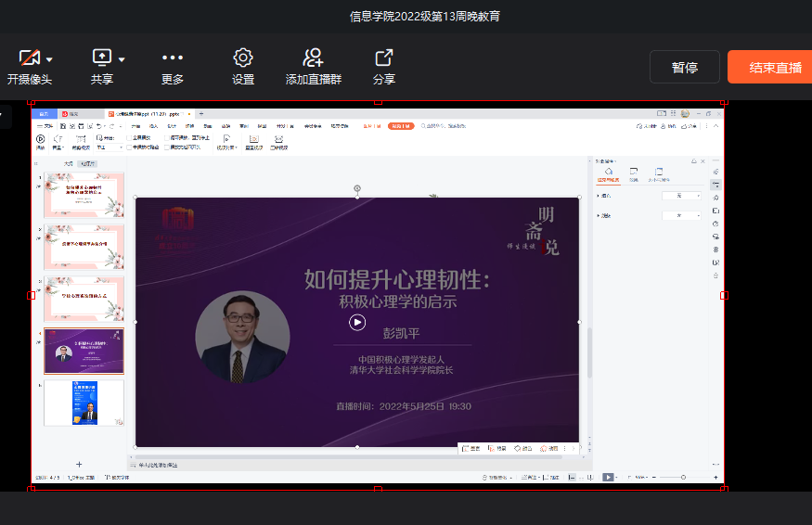
Task: Add a new slide with plus button
Action: coord(79,464)
